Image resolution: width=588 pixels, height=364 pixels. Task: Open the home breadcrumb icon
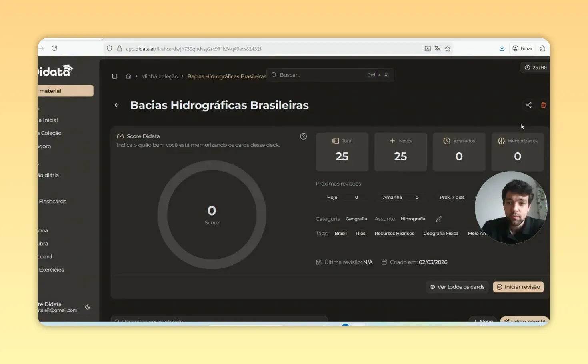coord(128,76)
